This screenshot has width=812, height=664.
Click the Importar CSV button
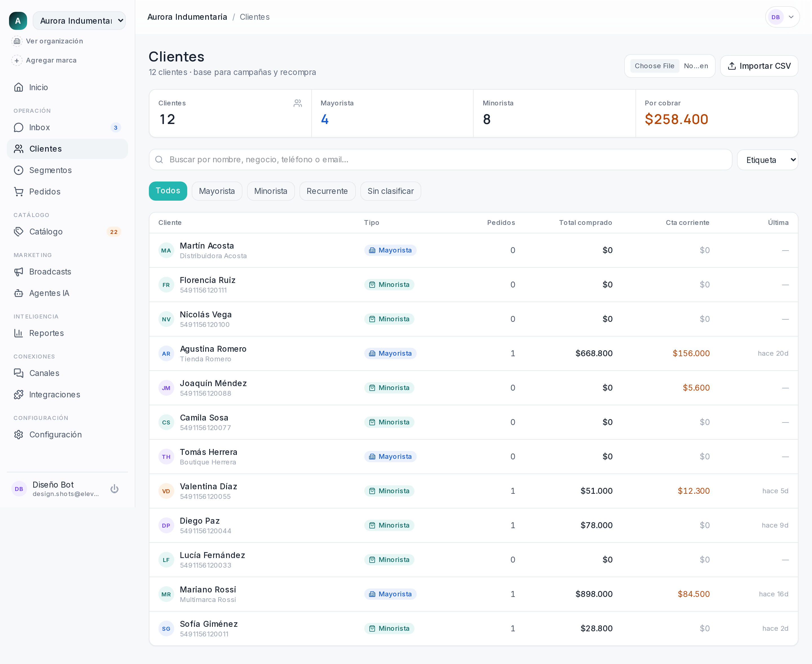point(759,66)
